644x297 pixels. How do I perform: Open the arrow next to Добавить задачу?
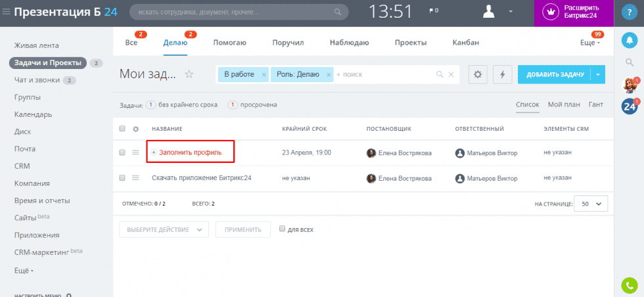click(598, 75)
